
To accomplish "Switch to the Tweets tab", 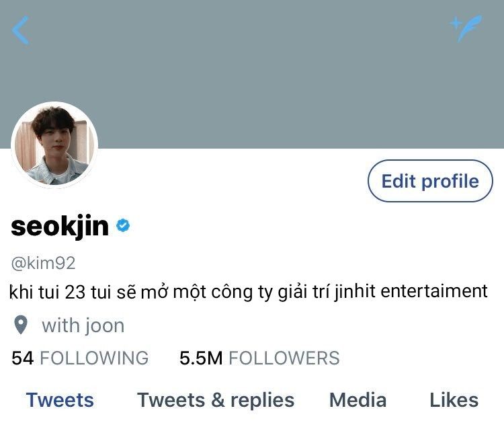I will pos(60,400).
